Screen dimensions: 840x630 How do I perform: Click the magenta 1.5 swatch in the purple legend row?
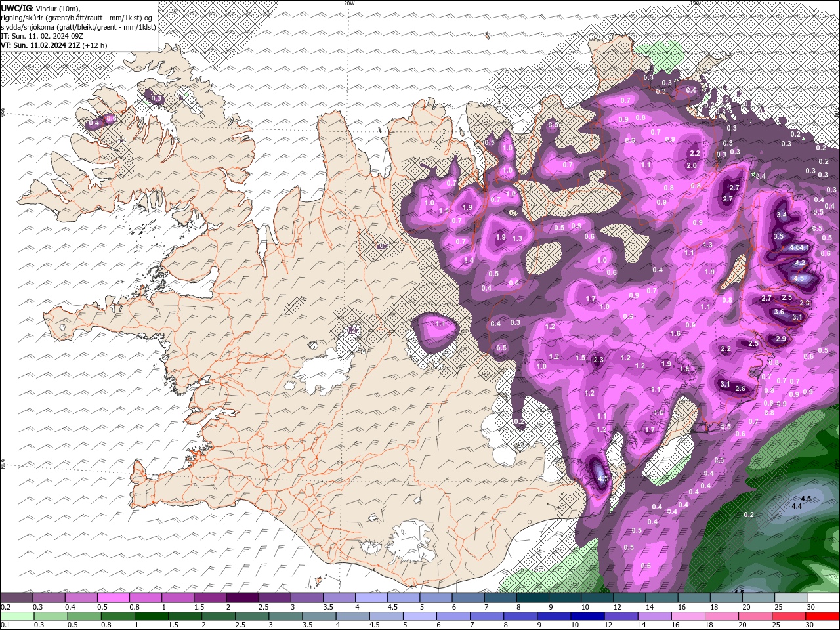[x=210, y=598]
